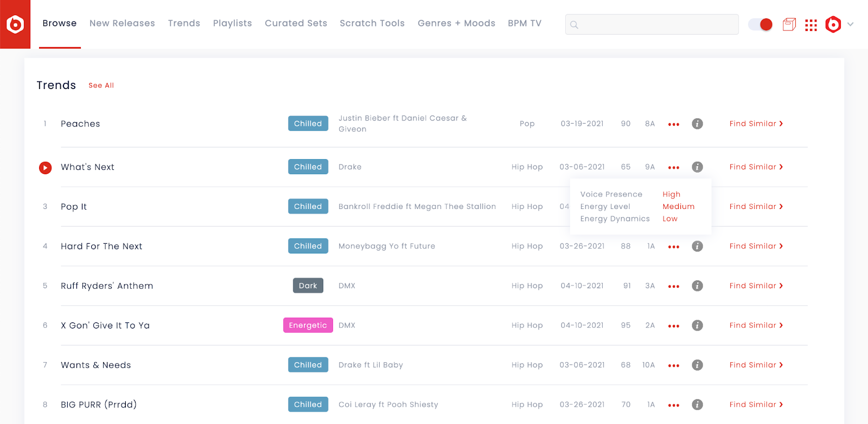Image resolution: width=868 pixels, height=424 pixels.
Task: Play the What's Next track
Action: pos(46,168)
